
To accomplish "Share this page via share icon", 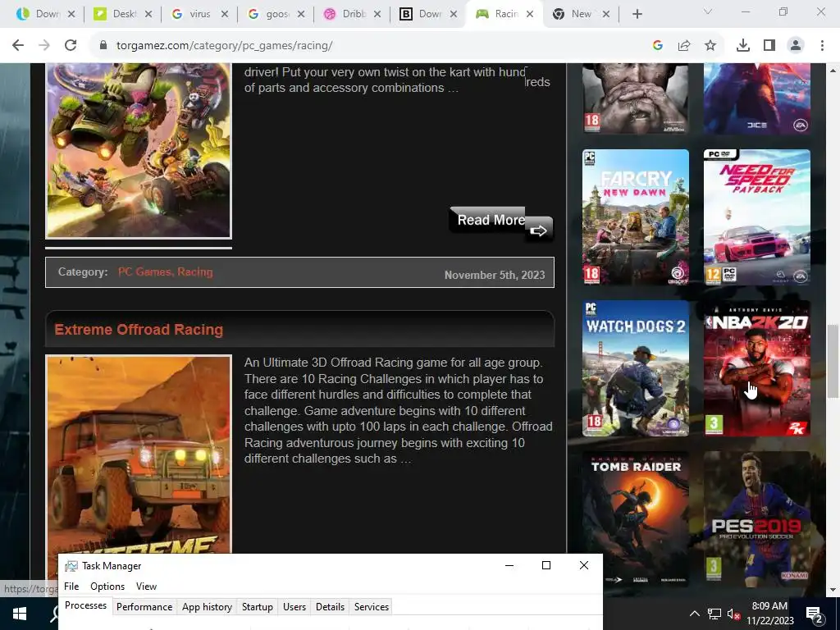I will pyautogui.click(x=684, y=46).
